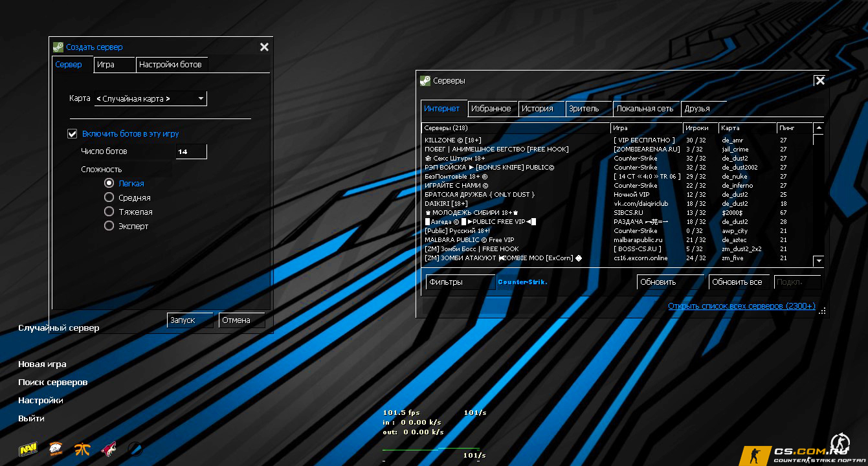Click the game cell vk.com/daiqiriclub

point(640,204)
